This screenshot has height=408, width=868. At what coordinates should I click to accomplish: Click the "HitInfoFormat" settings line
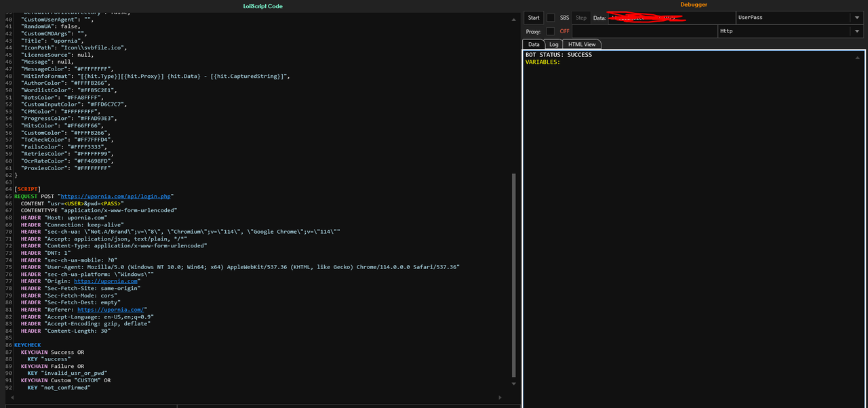click(155, 76)
